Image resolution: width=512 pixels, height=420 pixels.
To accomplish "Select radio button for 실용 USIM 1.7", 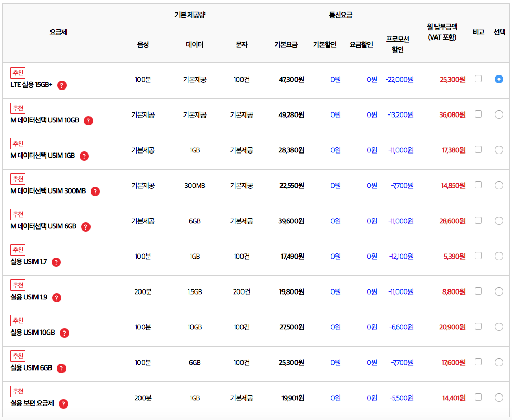I will coord(499,256).
